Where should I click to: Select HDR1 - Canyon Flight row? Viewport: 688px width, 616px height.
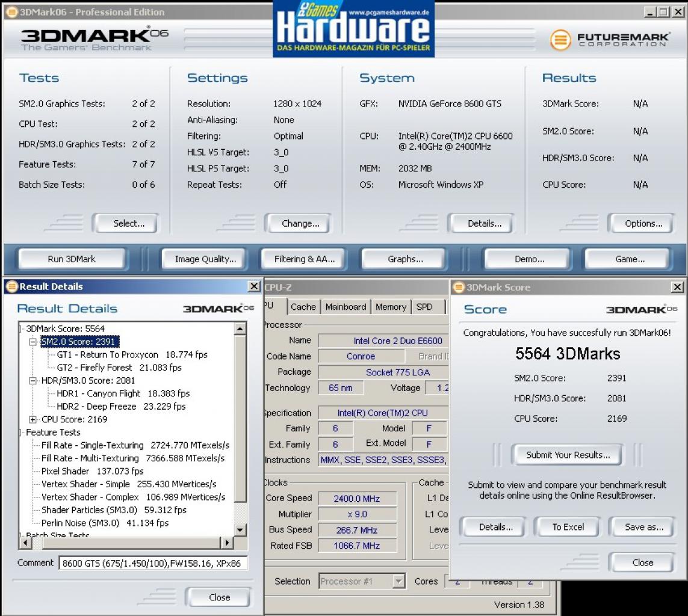pos(123,393)
